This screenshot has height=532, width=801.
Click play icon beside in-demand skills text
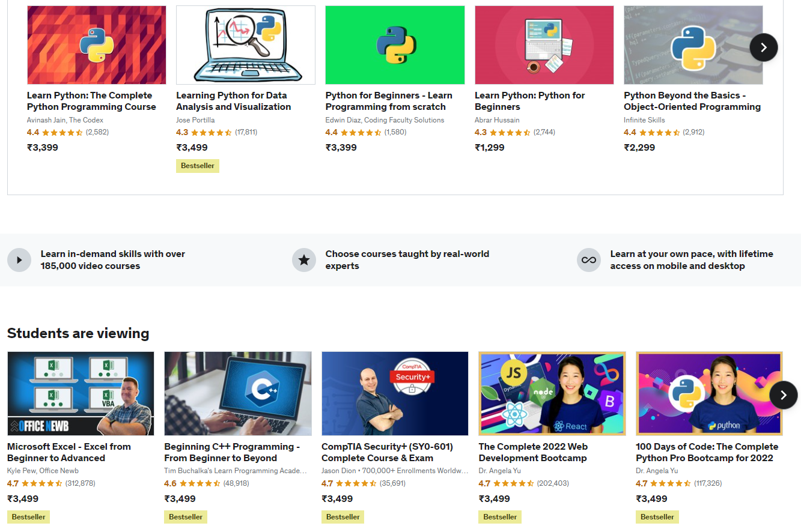click(x=19, y=260)
